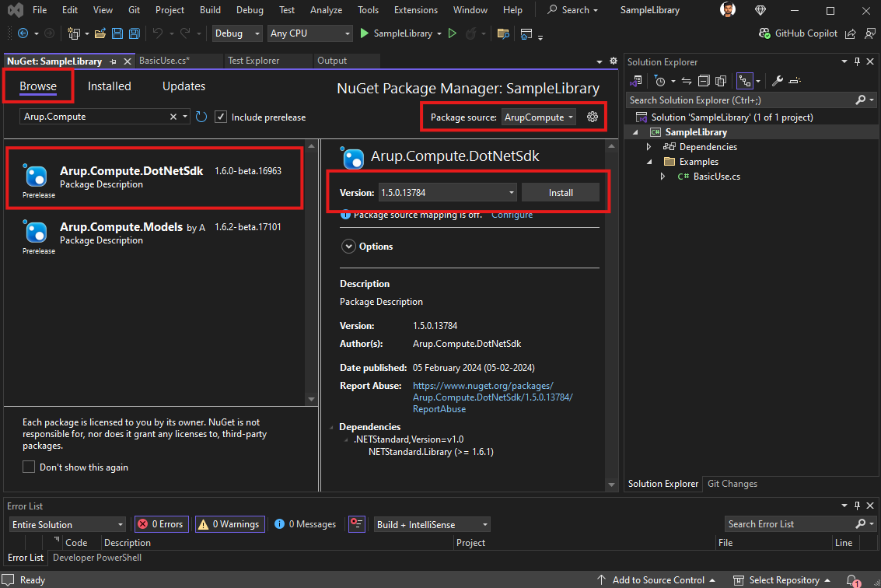Click Start Without Debugging outline play icon

(453, 33)
